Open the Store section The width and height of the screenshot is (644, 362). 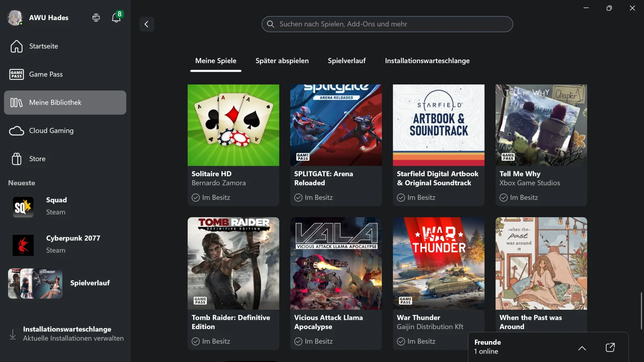(65, 159)
